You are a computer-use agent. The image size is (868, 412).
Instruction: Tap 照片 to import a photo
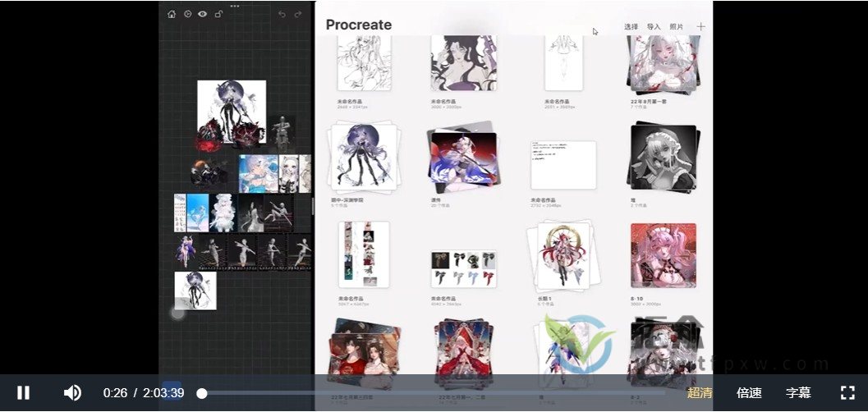677,26
